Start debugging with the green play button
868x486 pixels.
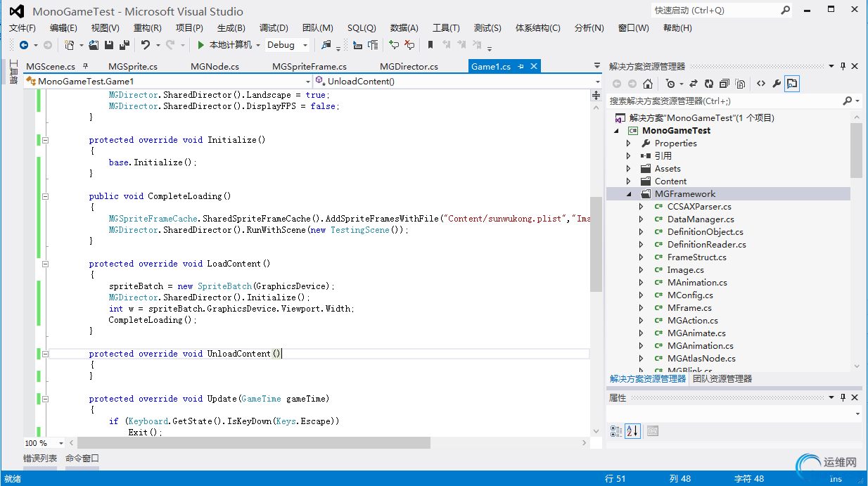click(201, 45)
